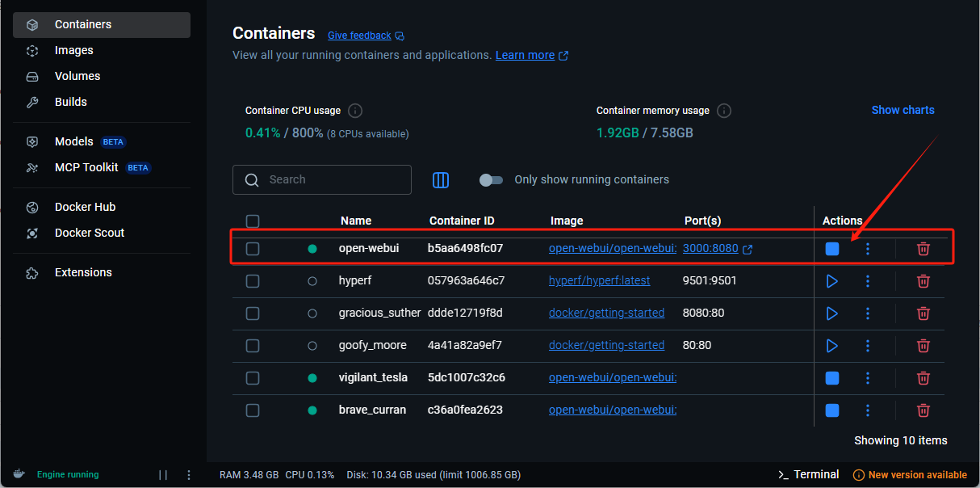This screenshot has height=488, width=980.
Task: Start the hyperf container
Action: coord(832,281)
